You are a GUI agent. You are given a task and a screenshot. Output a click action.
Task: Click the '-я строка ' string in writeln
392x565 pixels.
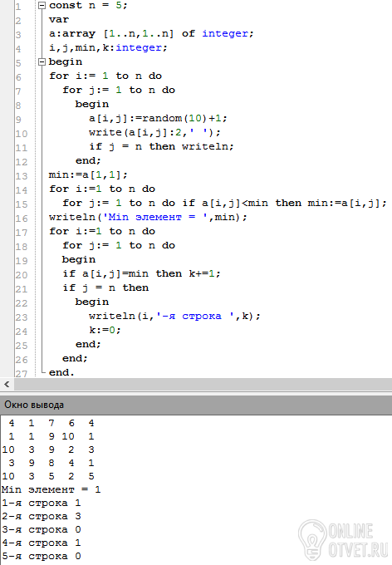coord(194,316)
